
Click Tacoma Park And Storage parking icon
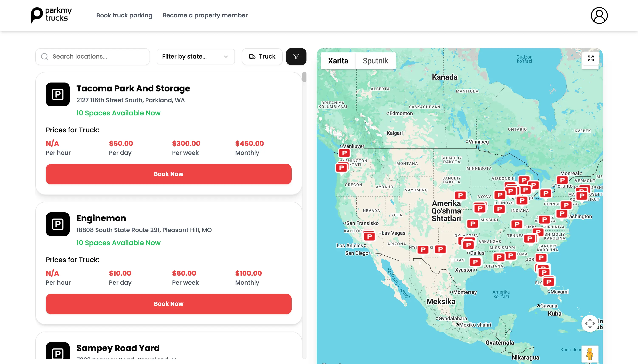tap(58, 95)
